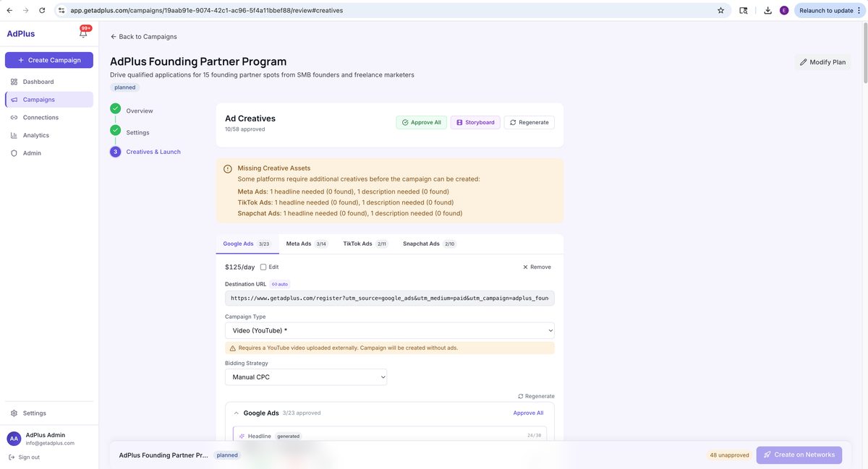Open the Campaign Type dropdown
The image size is (868, 469).
click(390, 330)
